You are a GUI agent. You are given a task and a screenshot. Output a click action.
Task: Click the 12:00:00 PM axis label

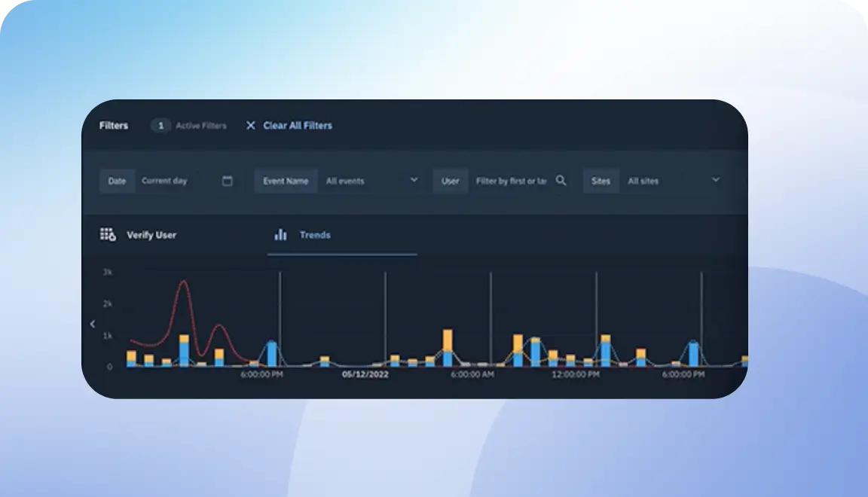(x=576, y=375)
